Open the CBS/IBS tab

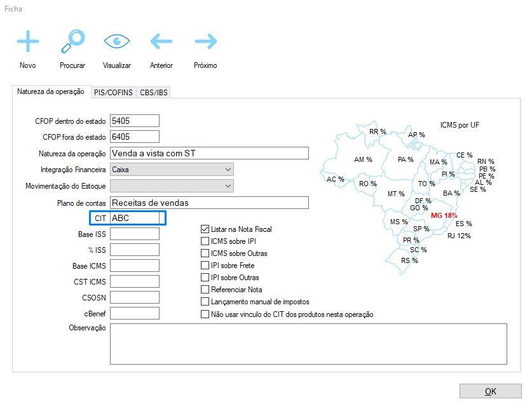coord(154,92)
